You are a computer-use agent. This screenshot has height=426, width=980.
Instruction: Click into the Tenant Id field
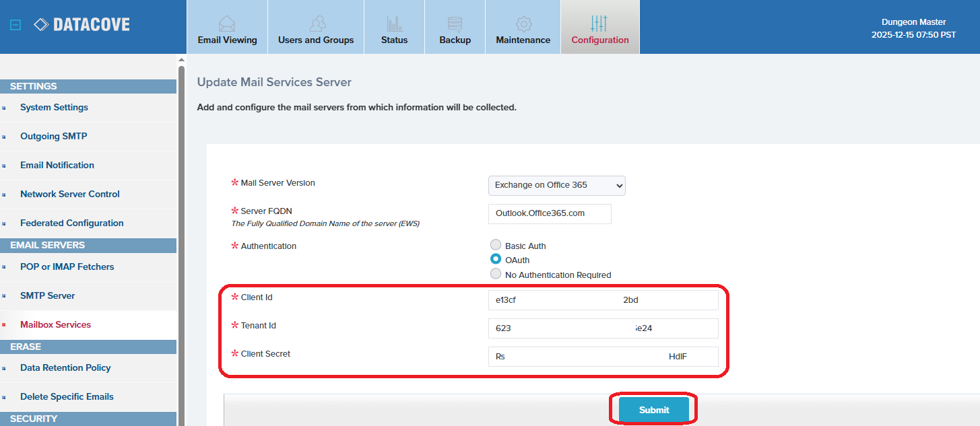coord(603,328)
